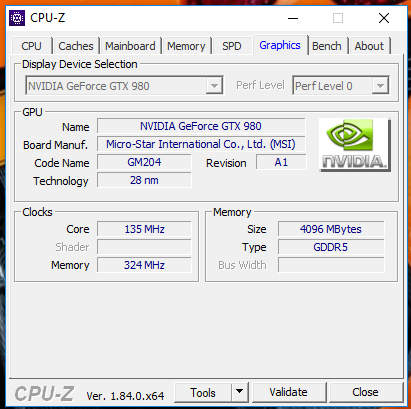
Task: Expand the Perf Level dropdown
Action: click(x=341, y=86)
